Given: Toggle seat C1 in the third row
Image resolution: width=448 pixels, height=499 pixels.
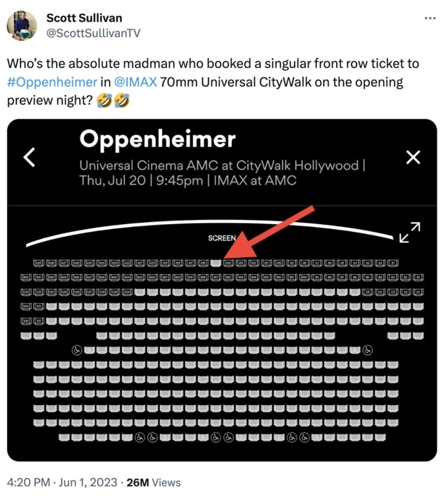Looking at the screenshot, I should (x=418, y=291).
